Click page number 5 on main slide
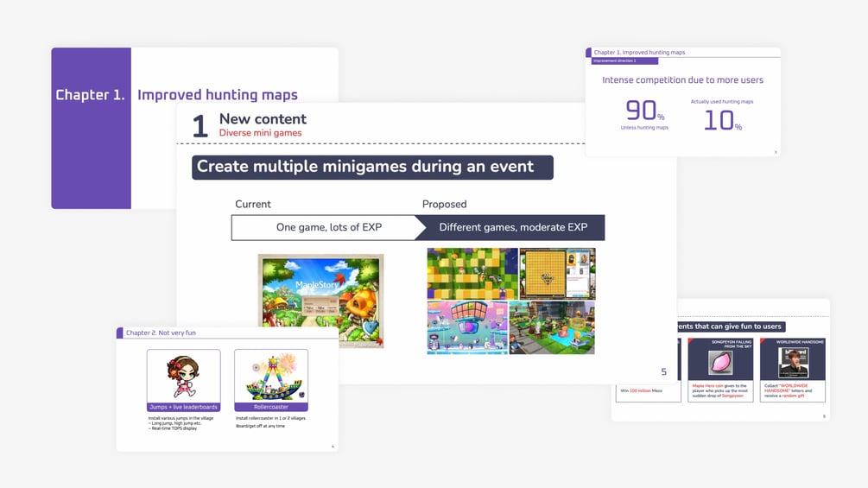This screenshot has height=488, width=868. (663, 371)
